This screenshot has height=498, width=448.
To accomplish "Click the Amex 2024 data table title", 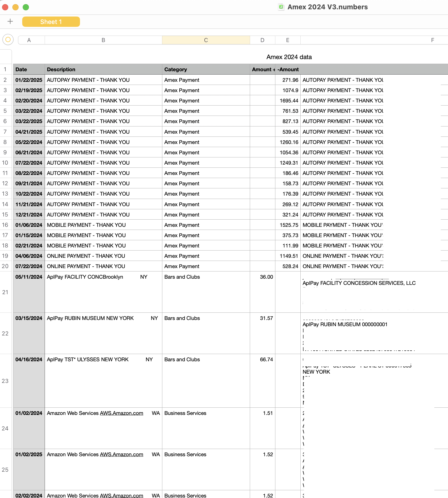I will click(x=289, y=57).
